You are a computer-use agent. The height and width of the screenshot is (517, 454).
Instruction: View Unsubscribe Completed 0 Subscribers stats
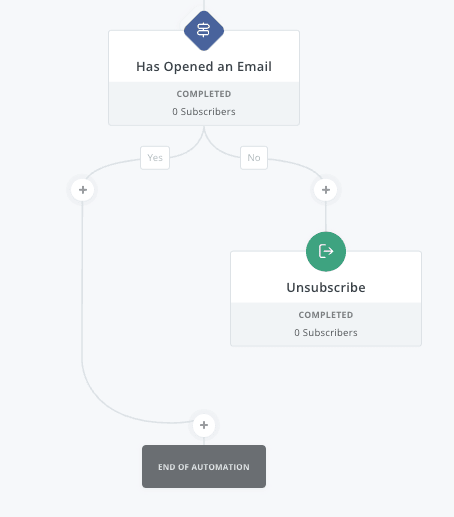coord(326,324)
